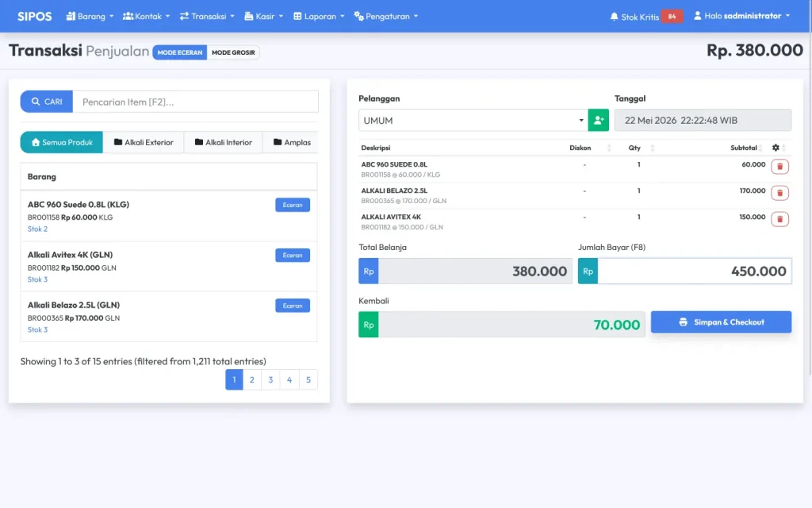
Task: Expand the Barang menu
Action: 90,17
